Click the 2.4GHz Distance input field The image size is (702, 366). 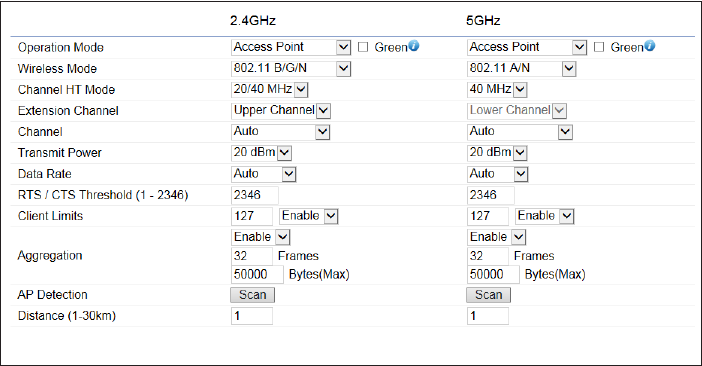[252, 316]
